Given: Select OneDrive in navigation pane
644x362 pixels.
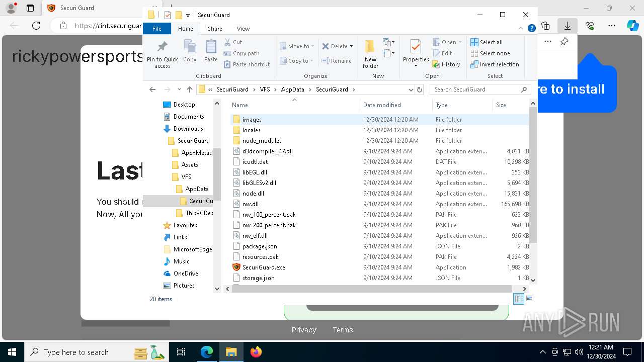Looking at the screenshot, I should 186,274.
